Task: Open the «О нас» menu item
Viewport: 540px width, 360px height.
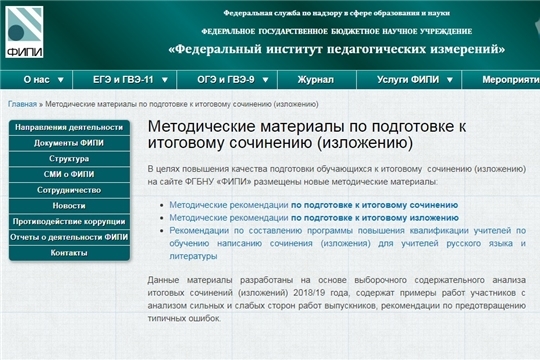Action: [x=37, y=80]
